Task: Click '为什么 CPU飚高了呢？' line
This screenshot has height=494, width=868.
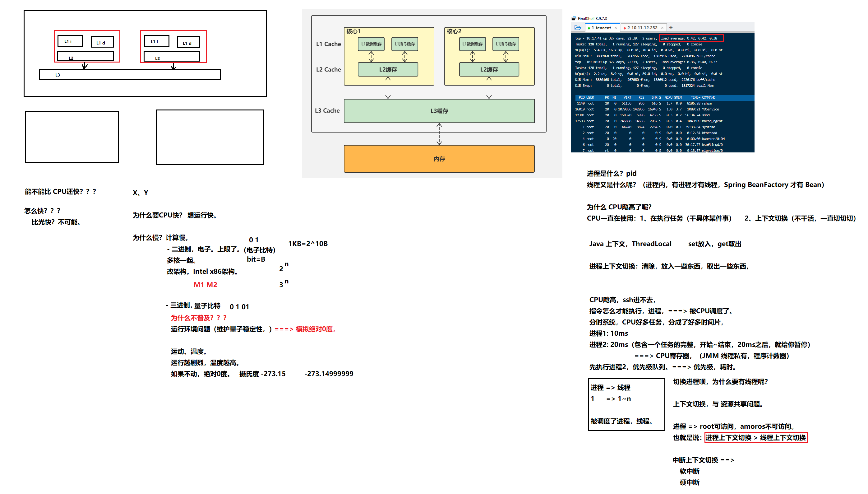Action: click(619, 207)
